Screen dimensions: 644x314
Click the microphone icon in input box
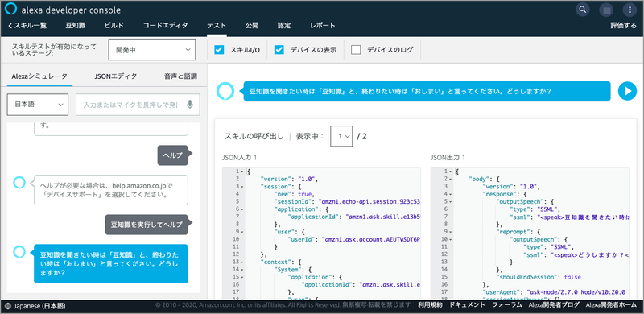(190, 105)
